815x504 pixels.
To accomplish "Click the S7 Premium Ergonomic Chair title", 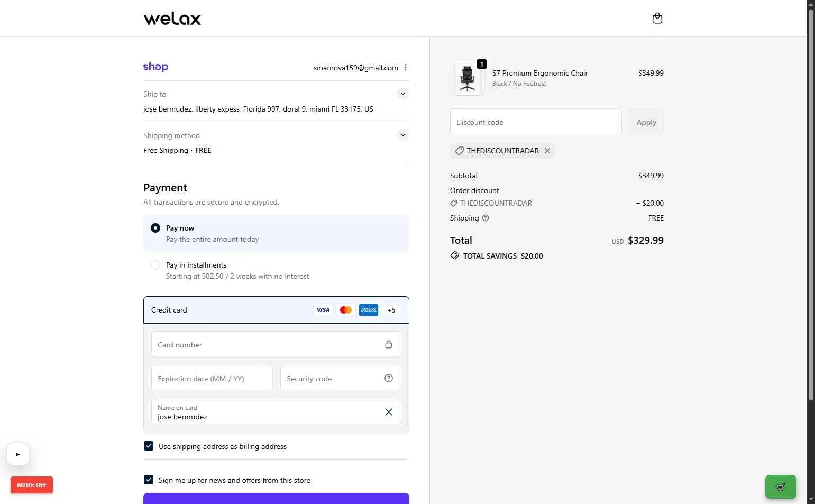I will [540, 73].
